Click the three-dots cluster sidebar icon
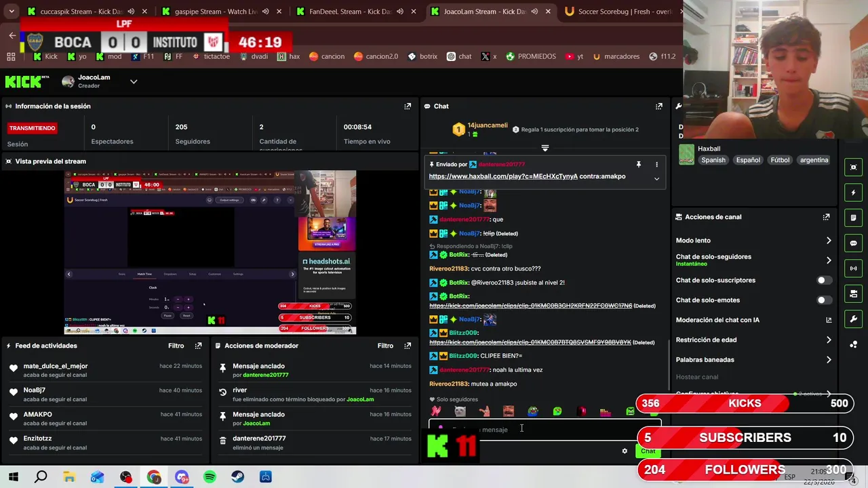Viewport: 868px width, 488px height. click(853, 344)
